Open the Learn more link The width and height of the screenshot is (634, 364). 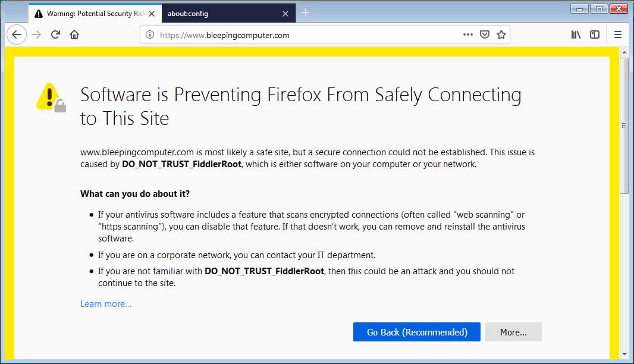pyautogui.click(x=105, y=303)
